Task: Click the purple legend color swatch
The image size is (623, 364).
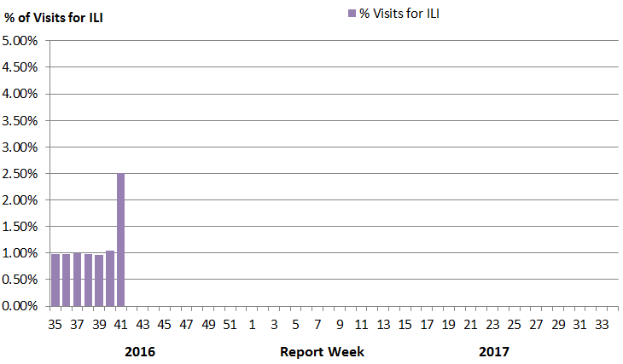Action: pyautogui.click(x=352, y=14)
